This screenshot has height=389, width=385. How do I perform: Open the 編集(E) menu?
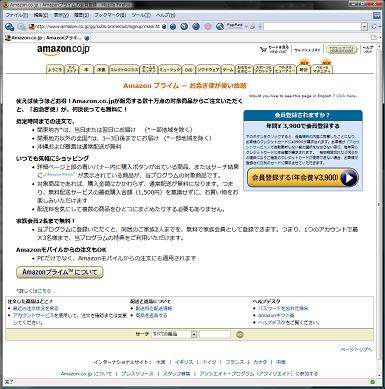[x=41, y=15]
